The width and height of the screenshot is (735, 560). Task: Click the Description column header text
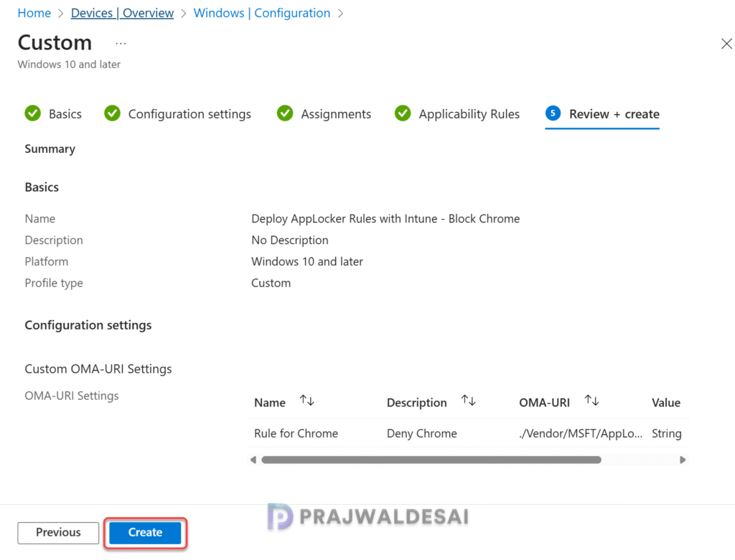(x=416, y=403)
